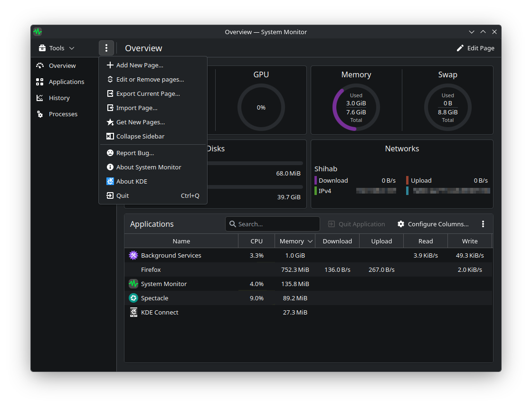The height and width of the screenshot is (408, 532).
Task: Click the Background Services gear icon
Action: click(x=133, y=255)
